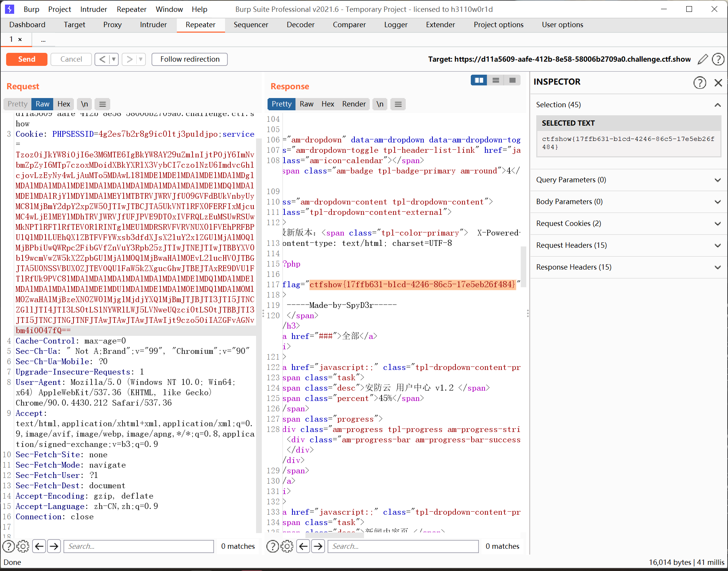
Task: Send the request
Action: coord(27,59)
